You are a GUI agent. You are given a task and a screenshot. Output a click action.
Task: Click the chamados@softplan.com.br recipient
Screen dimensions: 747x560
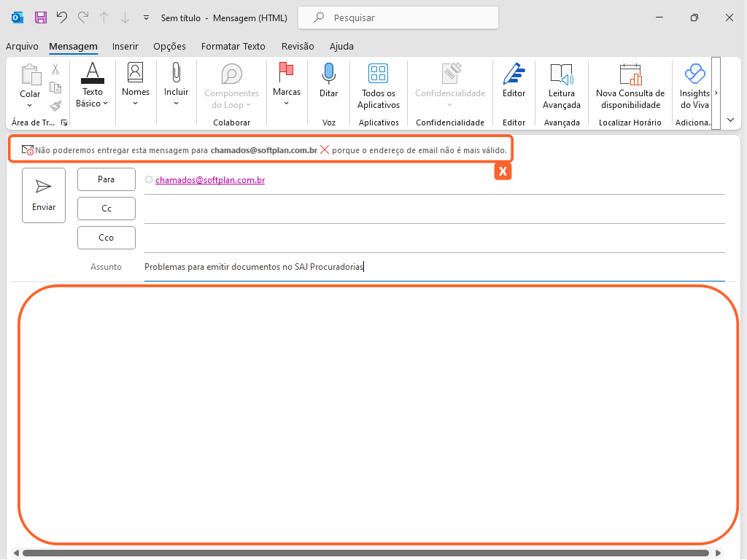coord(210,180)
